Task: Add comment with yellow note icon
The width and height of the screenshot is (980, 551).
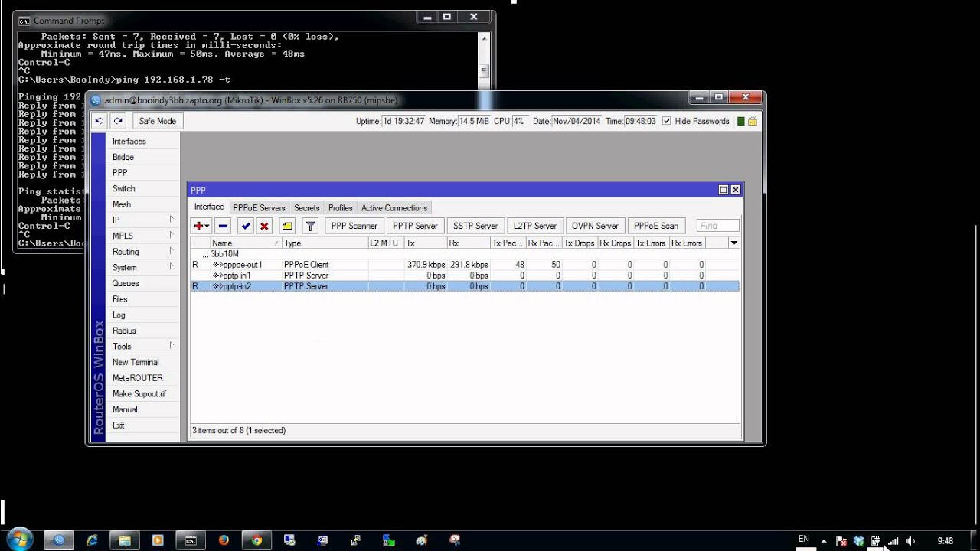Action: [x=287, y=226]
